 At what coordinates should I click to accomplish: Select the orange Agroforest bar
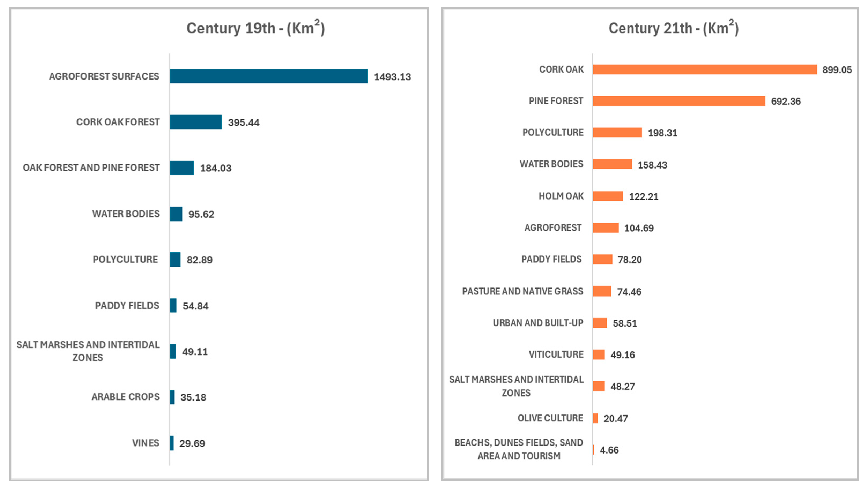[606, 228]
